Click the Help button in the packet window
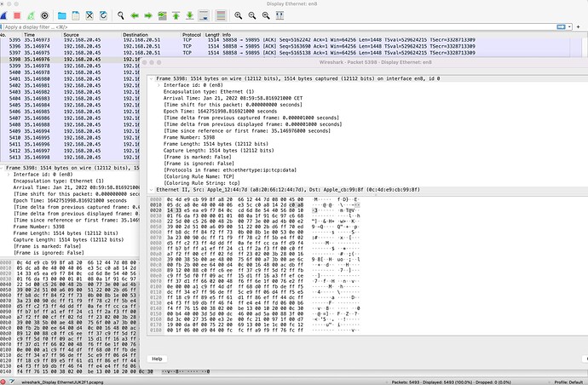This screenshot has width=588, height=385. click(157, 359)
